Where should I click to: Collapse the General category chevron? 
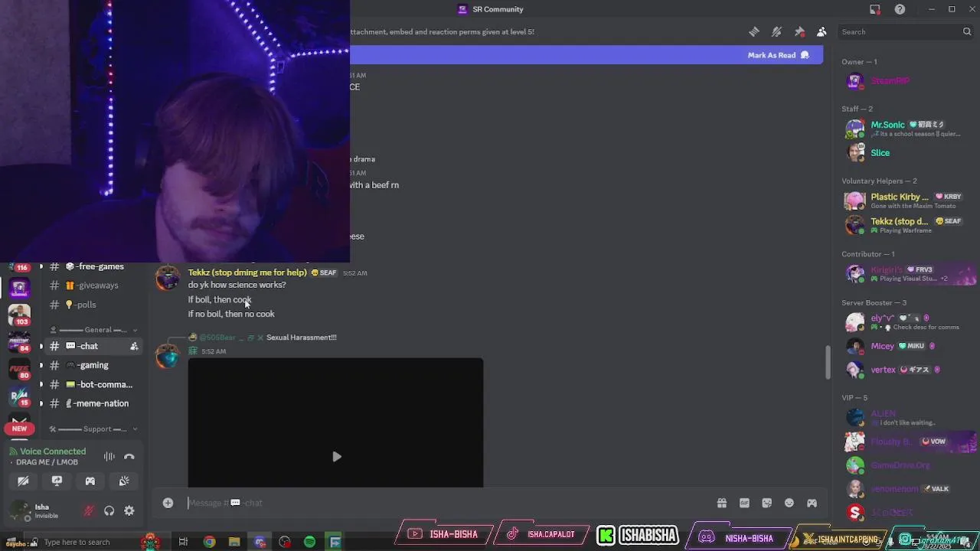135,330
